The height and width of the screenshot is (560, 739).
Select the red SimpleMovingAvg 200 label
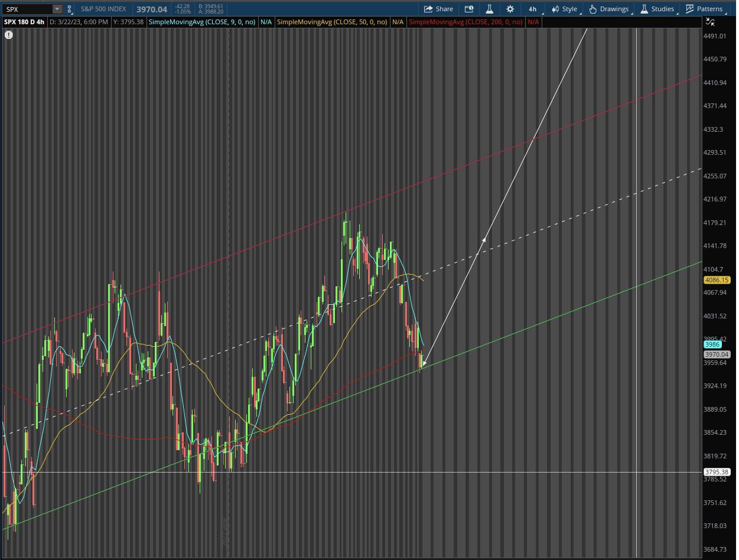[x=465, y=22]
